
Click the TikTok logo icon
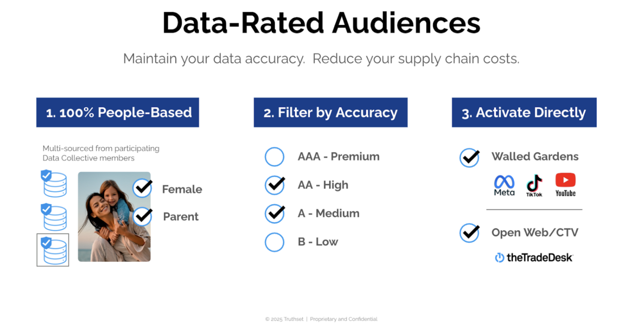(534, 186)
